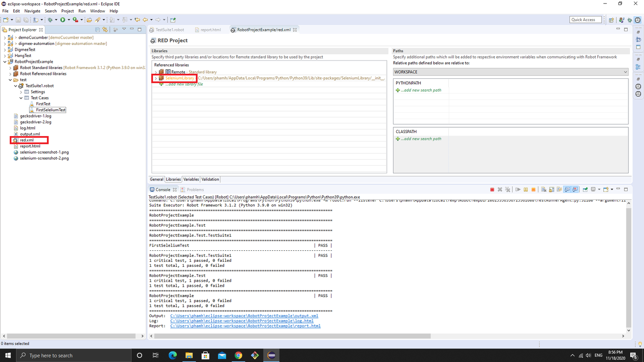Open Google Chrome from the taskbar
Screen dimensions: 644x362
click(x=238, y=355)
